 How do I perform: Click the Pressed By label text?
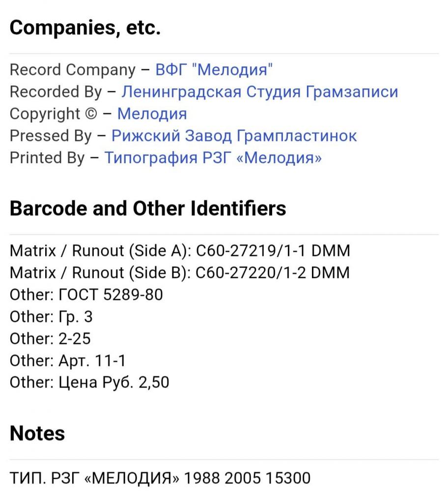pos(51,136)
